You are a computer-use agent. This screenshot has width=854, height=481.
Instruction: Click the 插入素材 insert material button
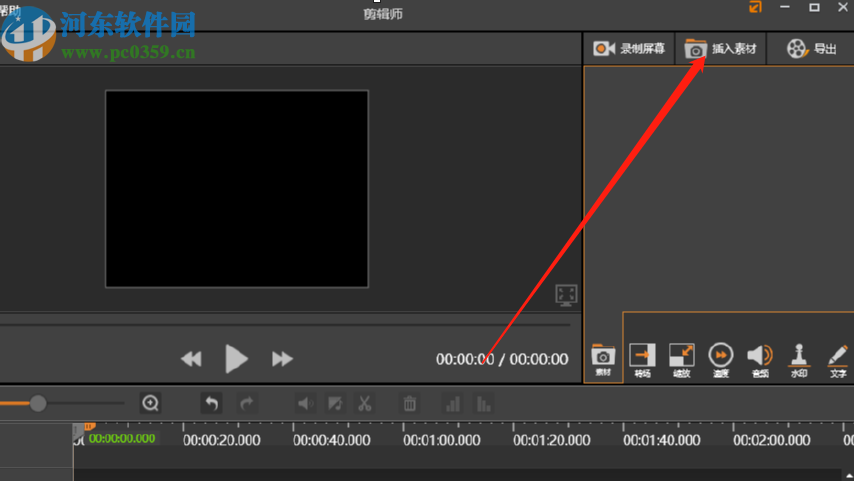pyautogui.click(x=721, y=48)
